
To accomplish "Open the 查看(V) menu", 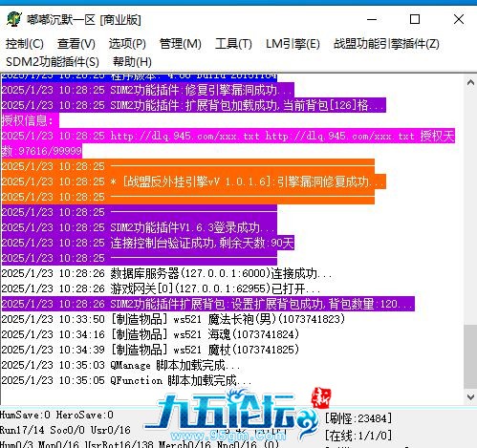I will (76, 44).
